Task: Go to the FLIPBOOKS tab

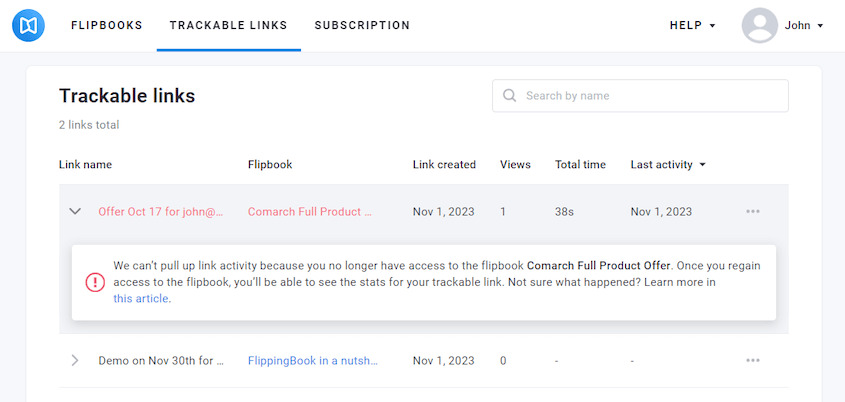Action: click(107, 25)
